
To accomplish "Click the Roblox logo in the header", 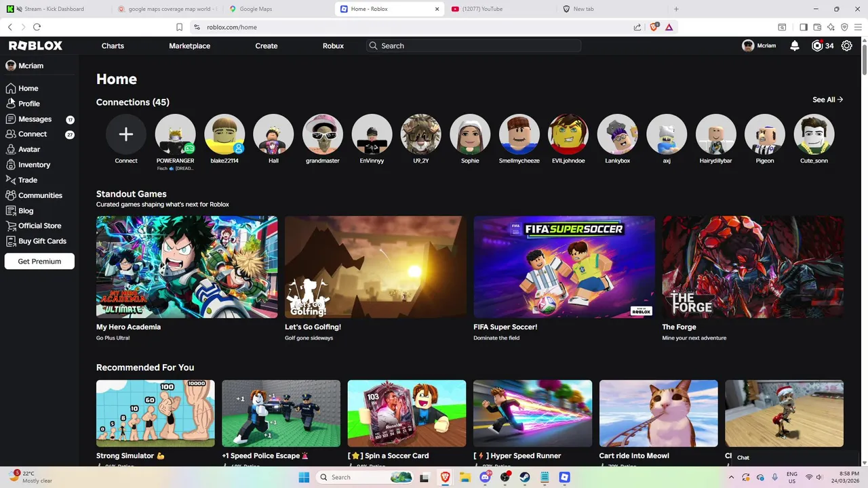I will click(x=35, y=45).
